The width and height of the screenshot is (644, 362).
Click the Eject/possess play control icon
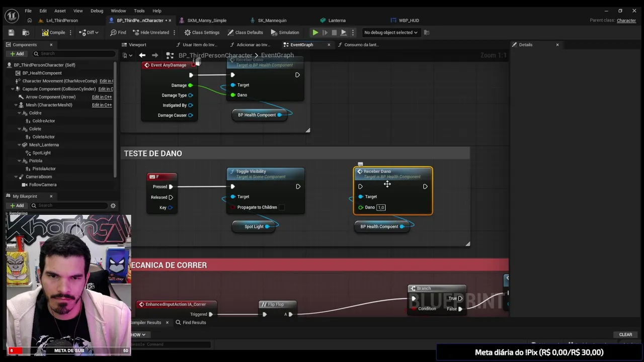tap(344, 32)
